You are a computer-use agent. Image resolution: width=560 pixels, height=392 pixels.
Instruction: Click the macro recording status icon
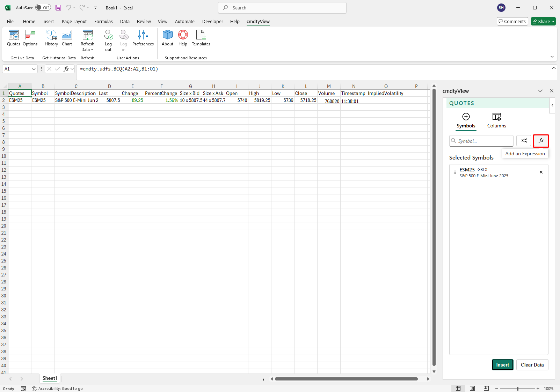23,389
